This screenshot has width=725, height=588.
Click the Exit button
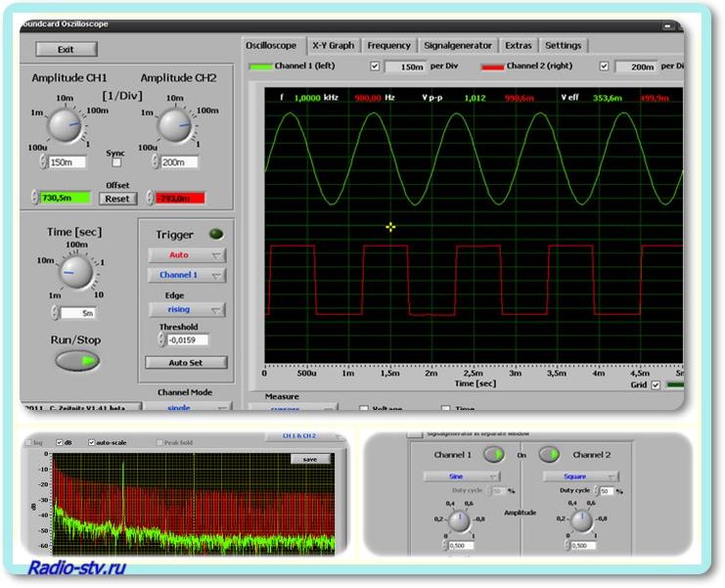[x=66, y=49]
